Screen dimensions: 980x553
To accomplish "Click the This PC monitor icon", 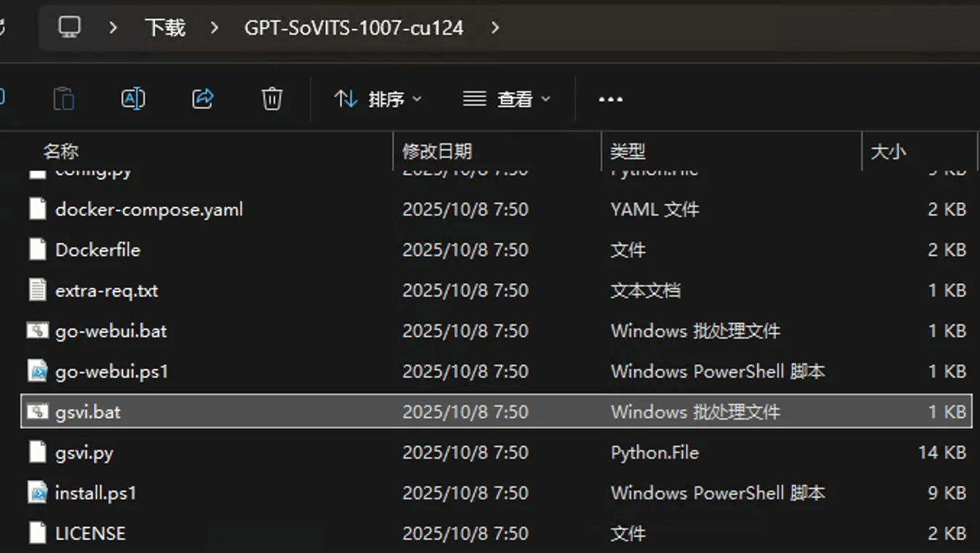I will [x=69, y=28].
